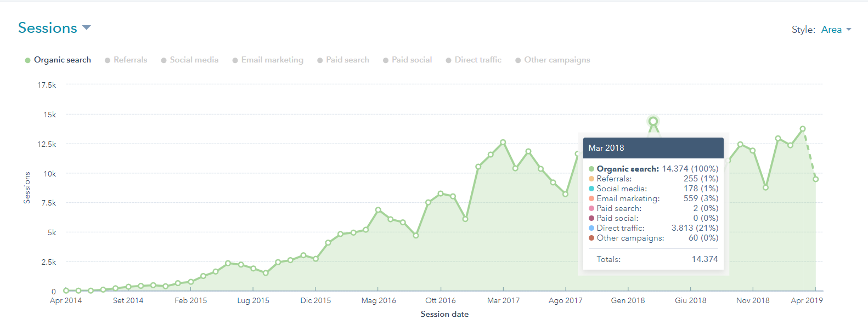This screenshot has width=868, height=336.
Task: Enable the Referrals legend series
Action: click(x=126, y=60)
